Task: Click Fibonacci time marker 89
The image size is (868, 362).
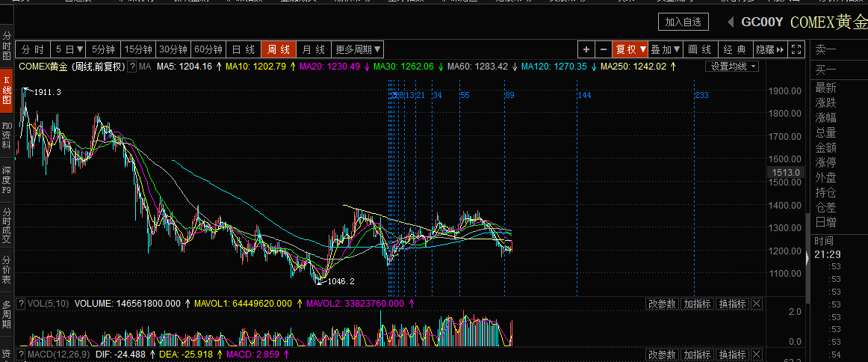Action: [510, 95]
